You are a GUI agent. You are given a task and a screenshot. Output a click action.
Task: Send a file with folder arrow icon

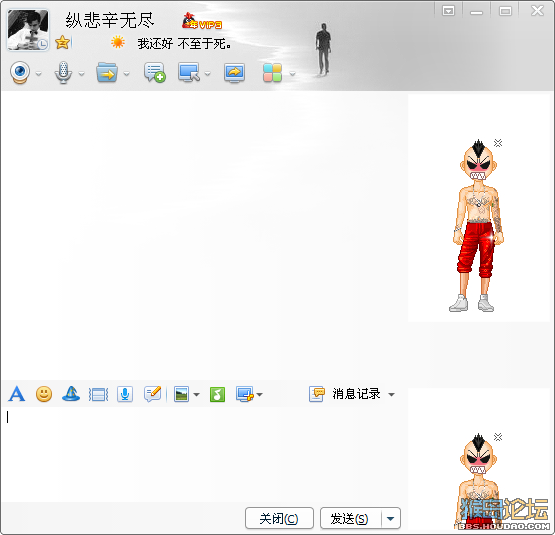pos(107,73)
